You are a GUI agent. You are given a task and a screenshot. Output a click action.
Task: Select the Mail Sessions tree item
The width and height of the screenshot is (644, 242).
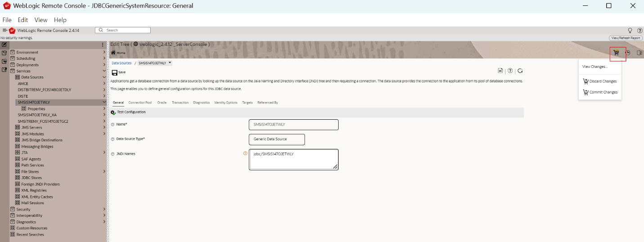pyautogui.click(x=32, y=203)
